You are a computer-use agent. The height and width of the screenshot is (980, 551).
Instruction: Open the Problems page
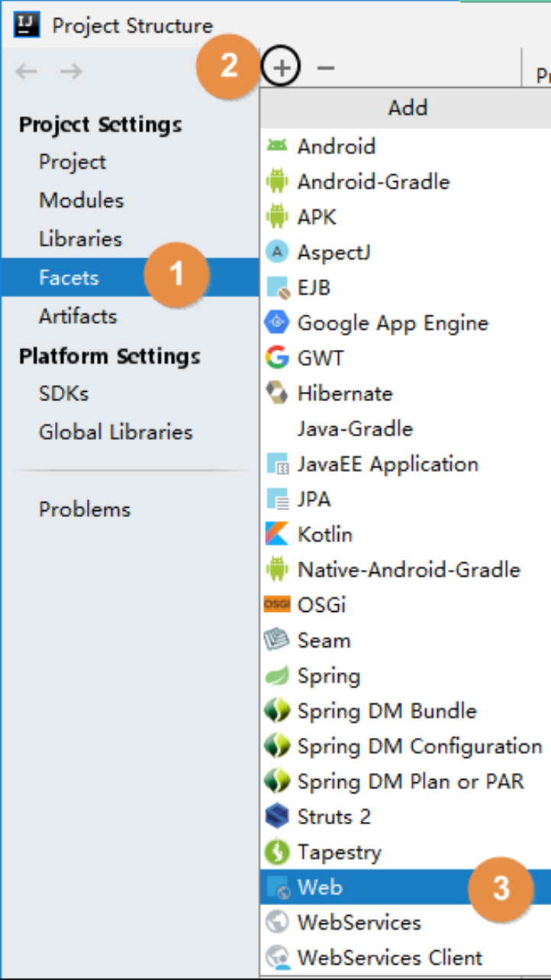coord(85,509)
